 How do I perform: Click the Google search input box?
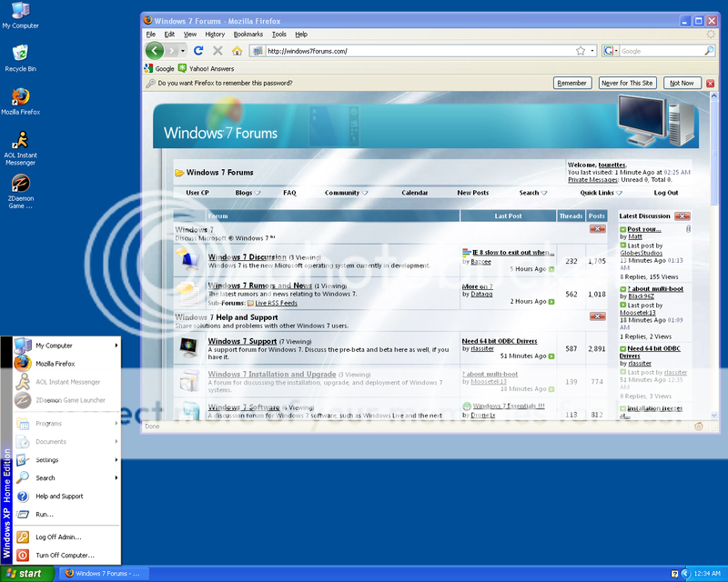[x=662, y=51]
